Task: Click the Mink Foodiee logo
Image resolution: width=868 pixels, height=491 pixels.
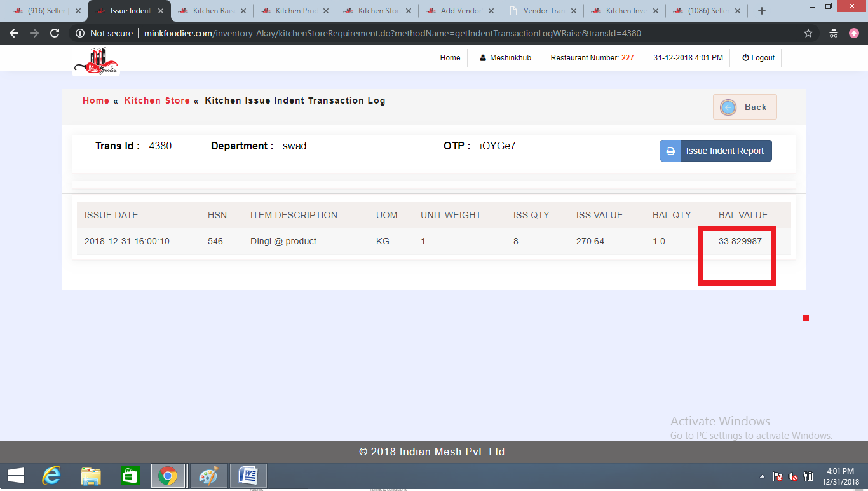Action: click(x=96, y=62)
